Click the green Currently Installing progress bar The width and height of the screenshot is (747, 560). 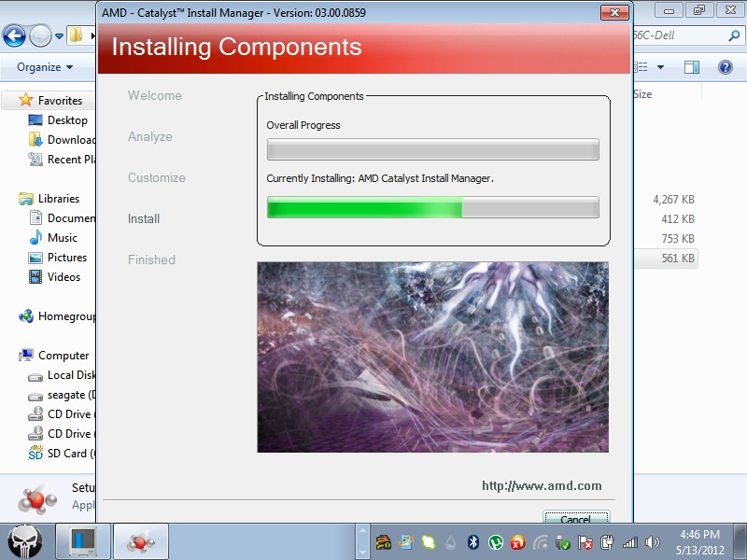click(432, 207)
